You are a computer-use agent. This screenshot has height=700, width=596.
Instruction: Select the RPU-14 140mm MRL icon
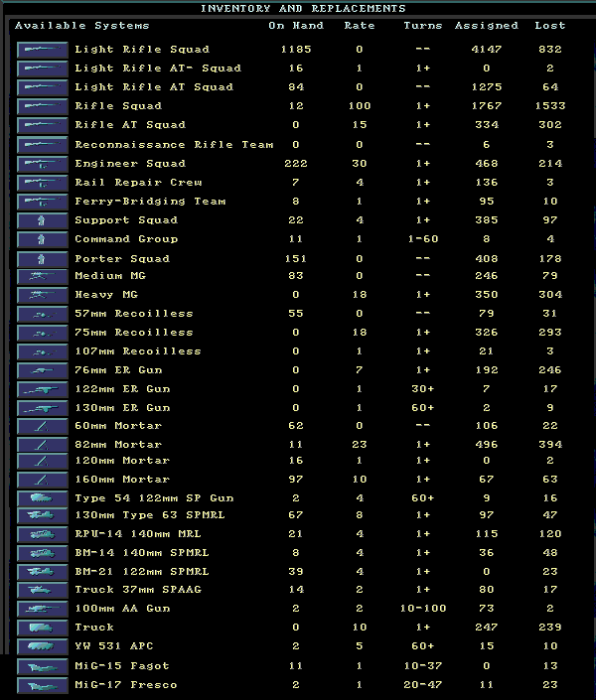(43, 534)
